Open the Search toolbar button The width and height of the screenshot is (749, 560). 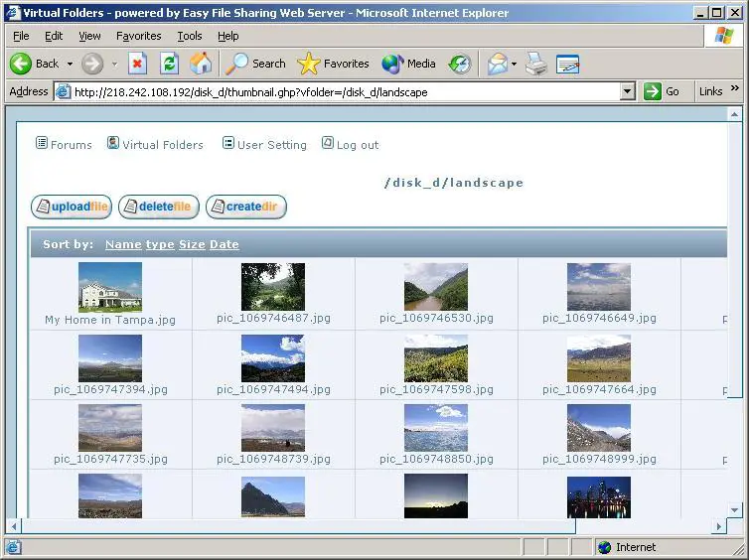pos(256,64)
